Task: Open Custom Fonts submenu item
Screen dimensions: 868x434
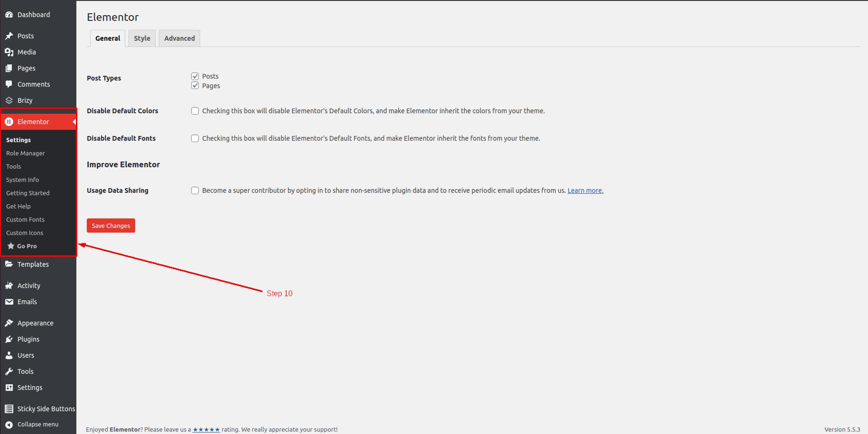Action: (x=26, y=219)
